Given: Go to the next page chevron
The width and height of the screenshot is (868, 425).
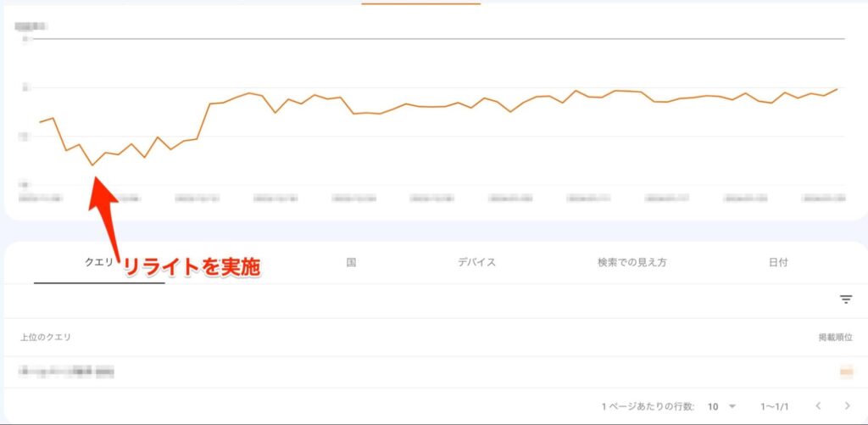Looking at the screenshot, I should point(847,406).
